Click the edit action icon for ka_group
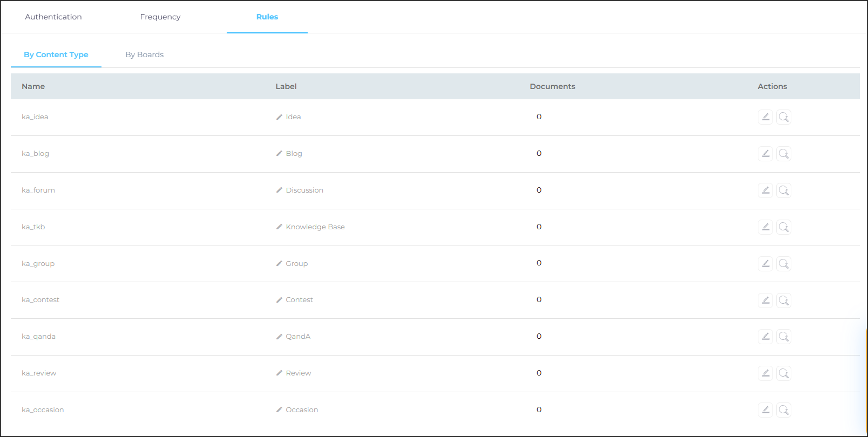 tap(765, 264)
